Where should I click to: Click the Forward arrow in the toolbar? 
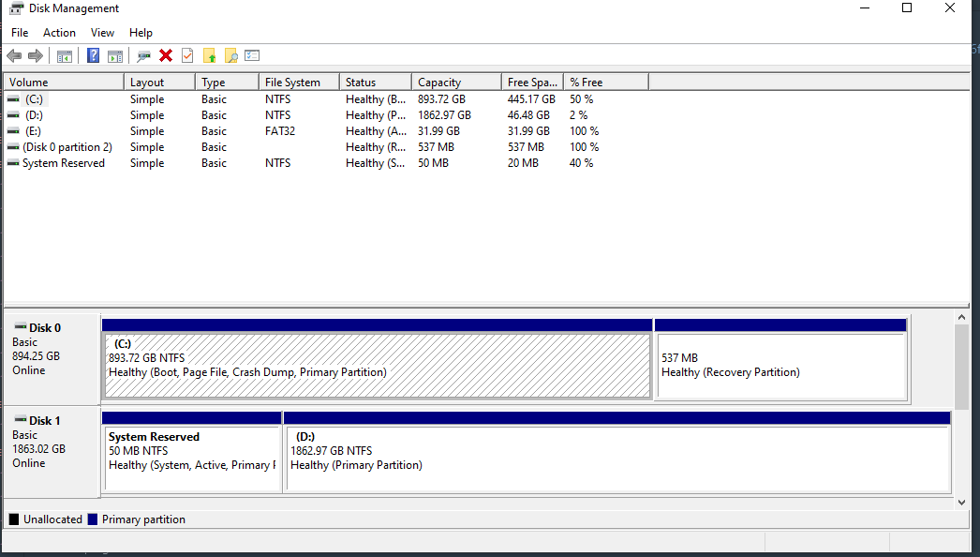coord(36,56)
